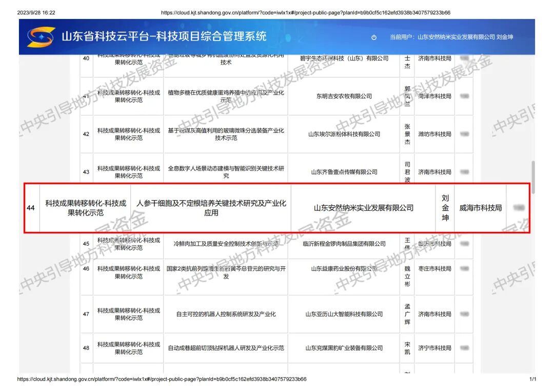Select project title 冷鲜肉加工及质量安全控制技术
Screen dimensions: 554x392
tap(226, 244)
